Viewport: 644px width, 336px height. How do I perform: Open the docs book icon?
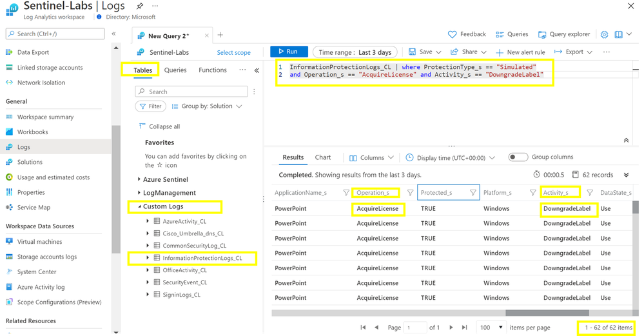point(618,35)
